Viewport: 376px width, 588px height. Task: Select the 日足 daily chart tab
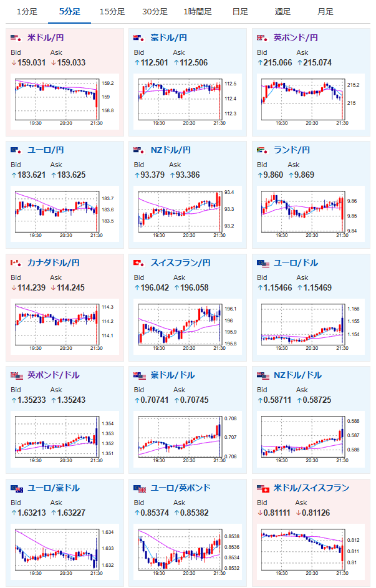[x=240, y=12]
